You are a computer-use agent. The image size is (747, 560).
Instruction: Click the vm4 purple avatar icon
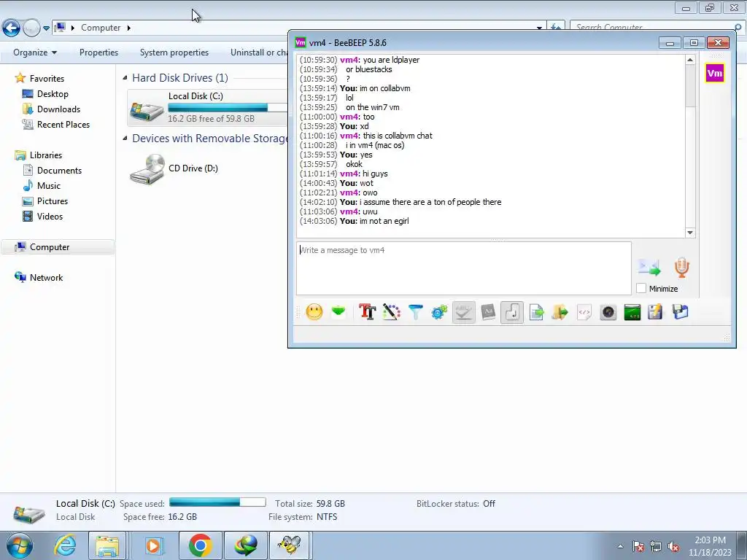[715, 74]
